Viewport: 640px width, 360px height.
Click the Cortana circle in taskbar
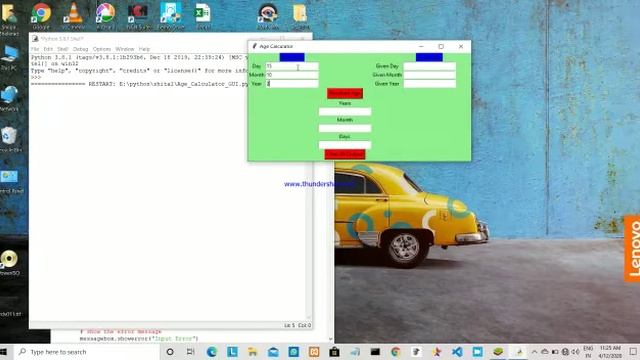pyautogui.click(x=170, y=352)
